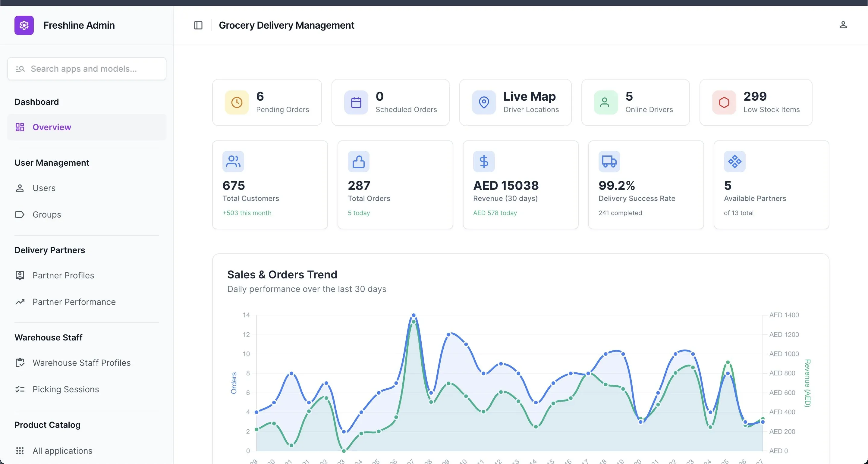Click the Total Customers people icon
868x464 pixels.
pos(233,161)
